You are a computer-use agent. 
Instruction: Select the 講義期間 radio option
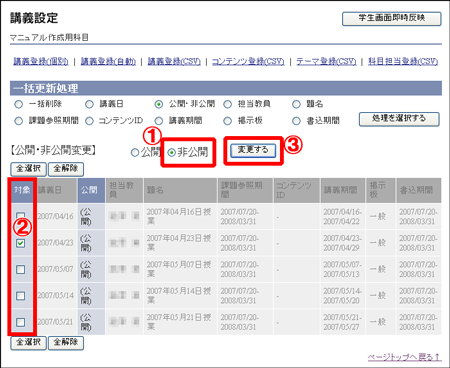(159, 121)
